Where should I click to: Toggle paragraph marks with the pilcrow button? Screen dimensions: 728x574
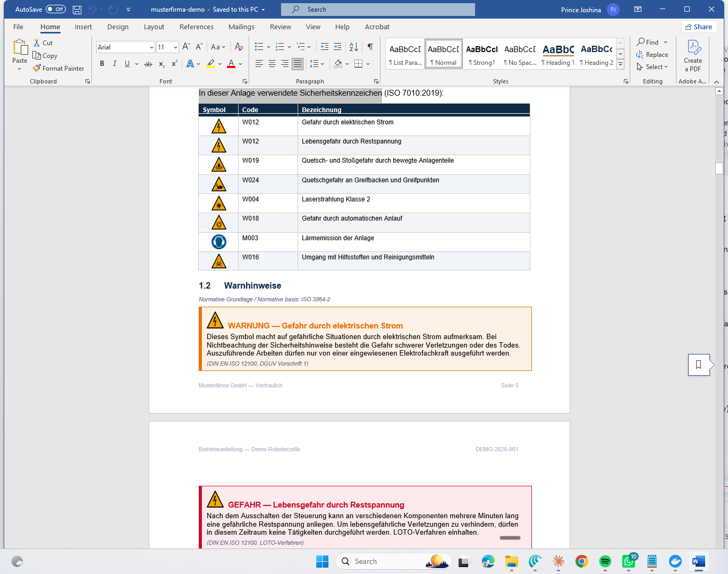click(370, 47)
